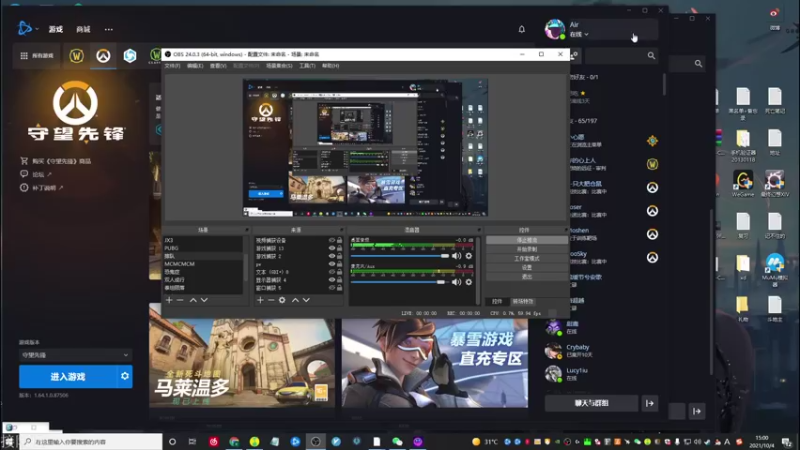Expand the 守望先锋 game version dropdown
Viewport: 800px width, 450px height.
75,355
